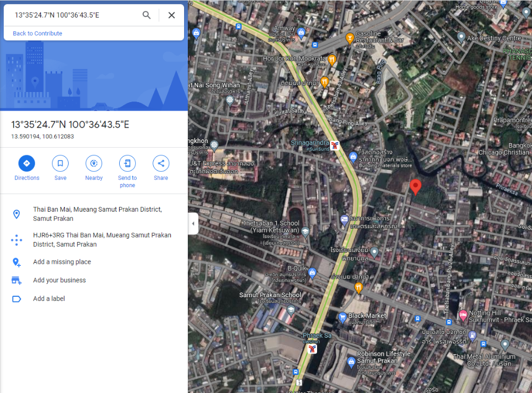
Task: Click the add a label tag icon
Action: point(16,299)
